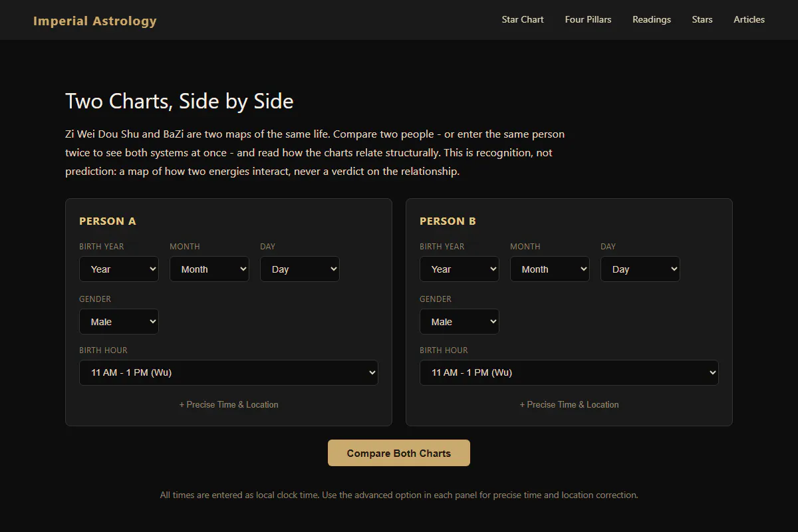This screenshot has width=798, height=532.
Task: Open the Imperial Astrology home logo
Action: coord(95,21)
